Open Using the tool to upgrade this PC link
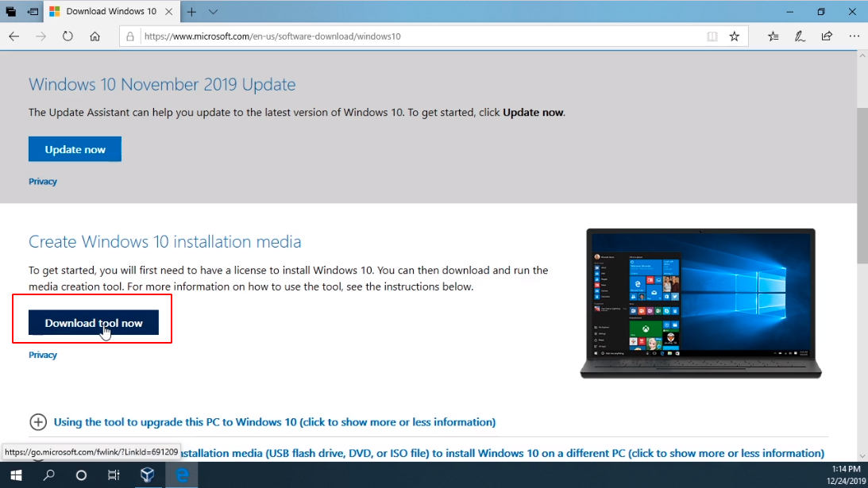868x488 pixels. click(275, 422)
